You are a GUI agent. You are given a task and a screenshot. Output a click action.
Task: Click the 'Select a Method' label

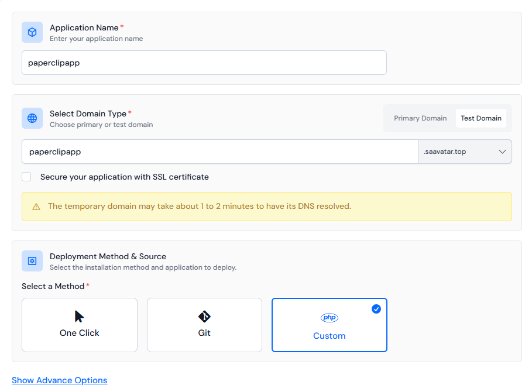coord(53,286)
